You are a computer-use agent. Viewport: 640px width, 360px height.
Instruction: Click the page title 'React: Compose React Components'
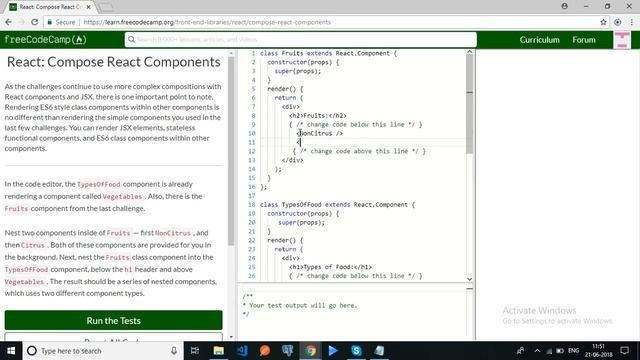[x=113, y=62]
